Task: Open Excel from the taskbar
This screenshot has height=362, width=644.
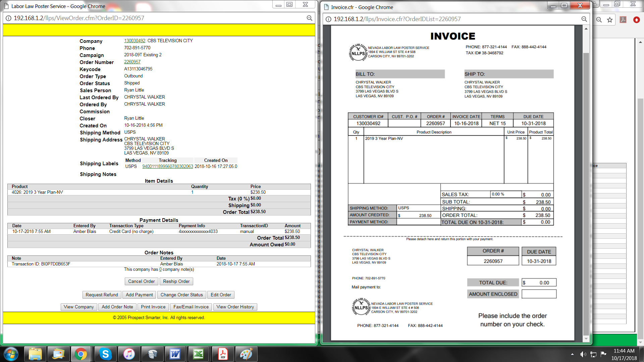Action: point(198,354)
